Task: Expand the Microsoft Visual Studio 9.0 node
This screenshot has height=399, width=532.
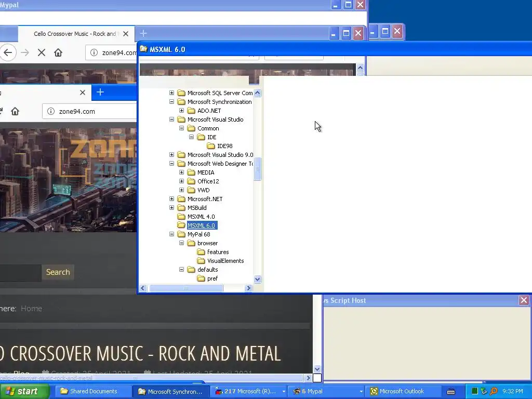Action: 171,154
